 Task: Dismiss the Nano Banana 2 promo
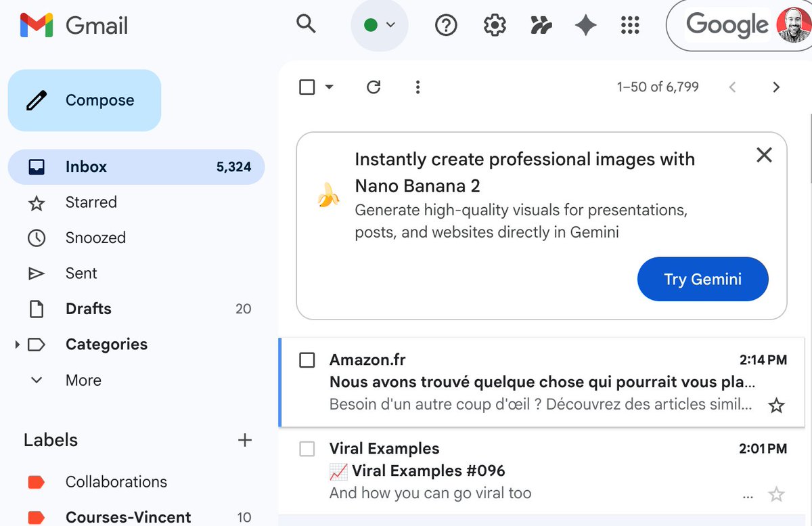point(764,155)
